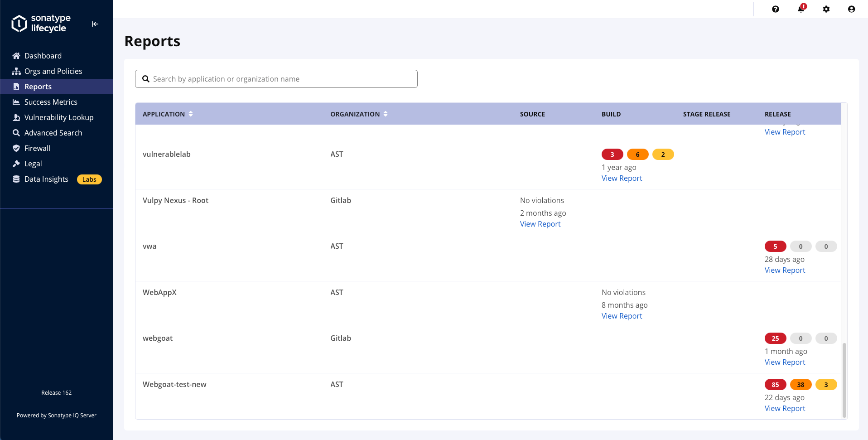Collapse the sidebar with the arrow icon
The width and height of the screenshot is (868, 440).
click(95, 24)
